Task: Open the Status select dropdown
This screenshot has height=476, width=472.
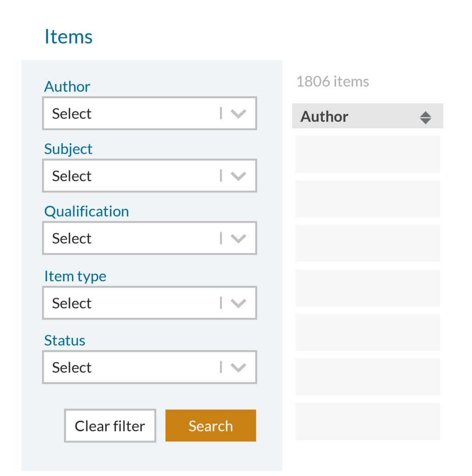Action: (149, 367)
